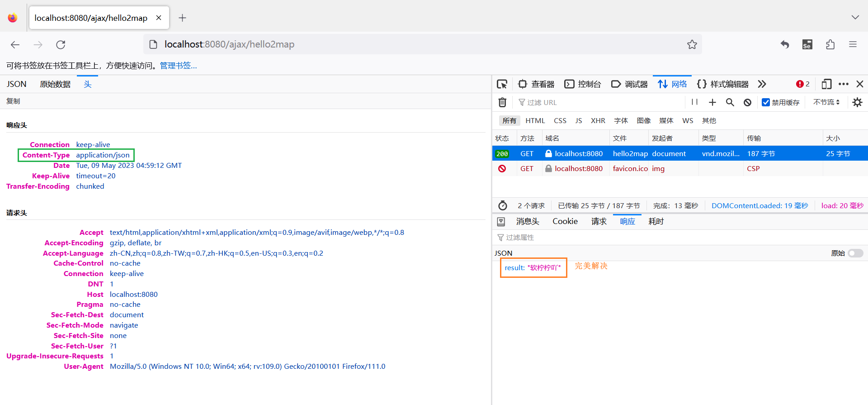Filter requests by 图像
868x405 pixels.
click(x=644, y=120)
